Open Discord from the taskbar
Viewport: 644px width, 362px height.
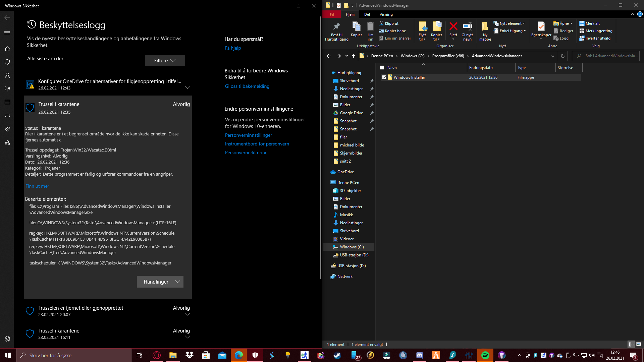[419, 355]
